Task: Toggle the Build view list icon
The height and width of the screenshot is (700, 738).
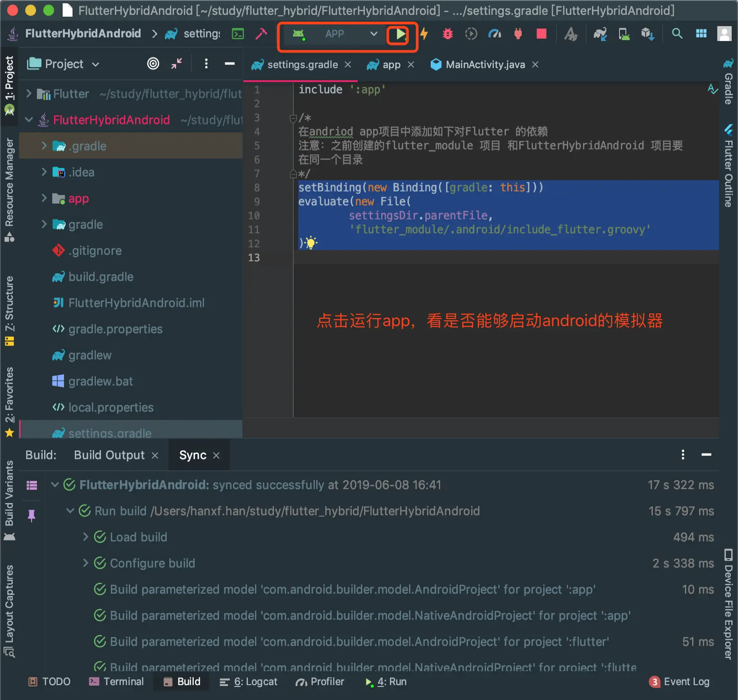Action: (x=32, y=485)
